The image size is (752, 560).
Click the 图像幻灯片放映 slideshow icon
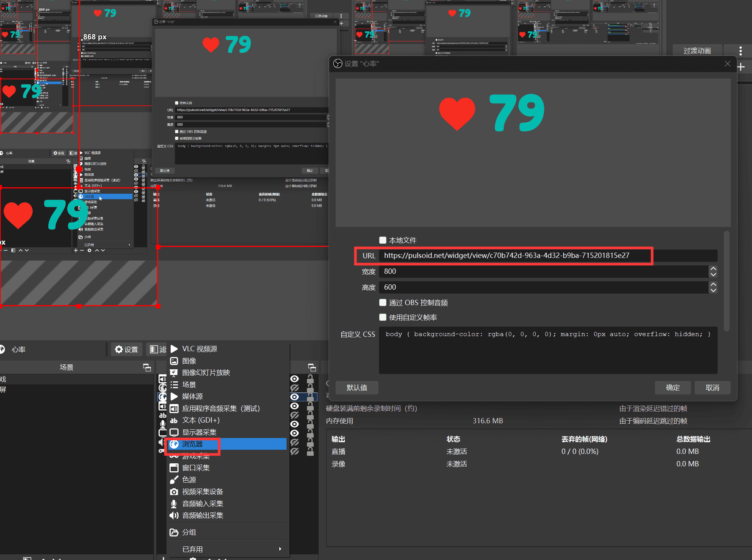point(174,373)
